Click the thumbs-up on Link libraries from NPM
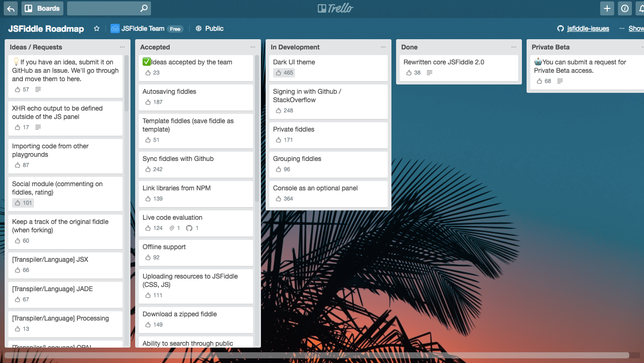The image size is (644, 363). click(148, 199)
